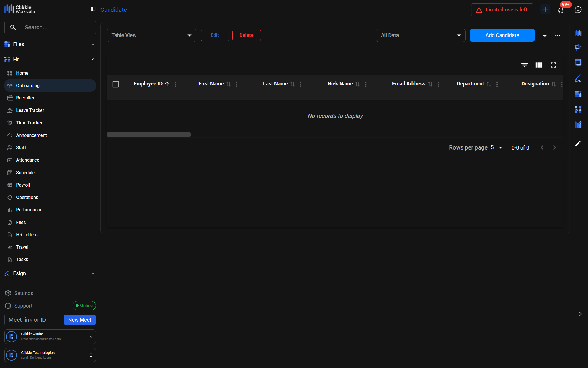Change rows per page dropdown

tap(496, 147)
